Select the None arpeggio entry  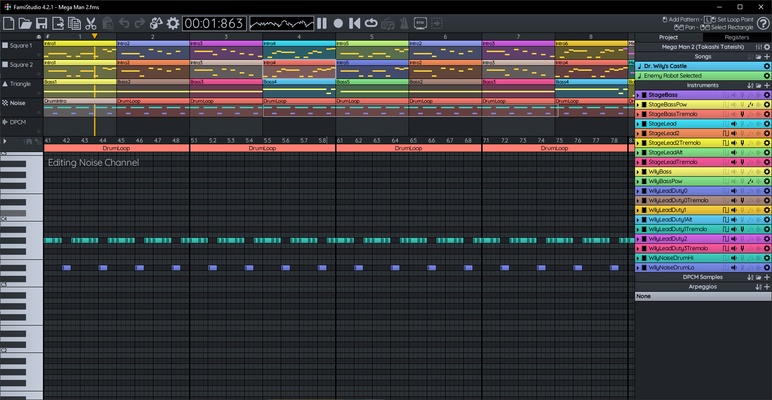pyautogui.click(x=703, y=297)
